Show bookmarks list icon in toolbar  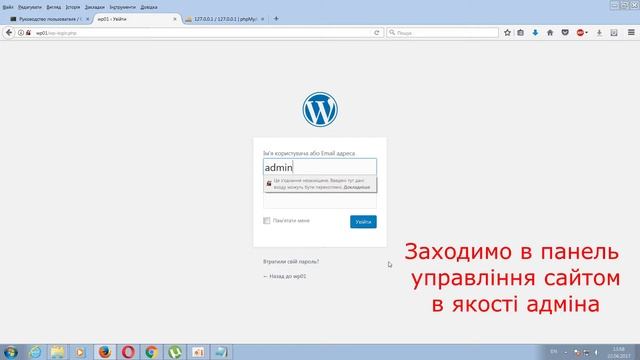click(520, 33)
